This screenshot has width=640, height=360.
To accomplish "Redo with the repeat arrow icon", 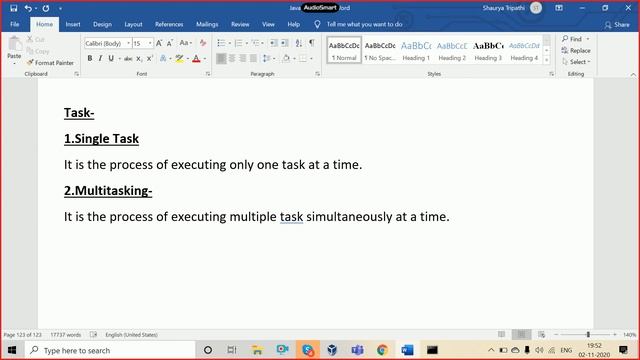I will pos(46,8).
